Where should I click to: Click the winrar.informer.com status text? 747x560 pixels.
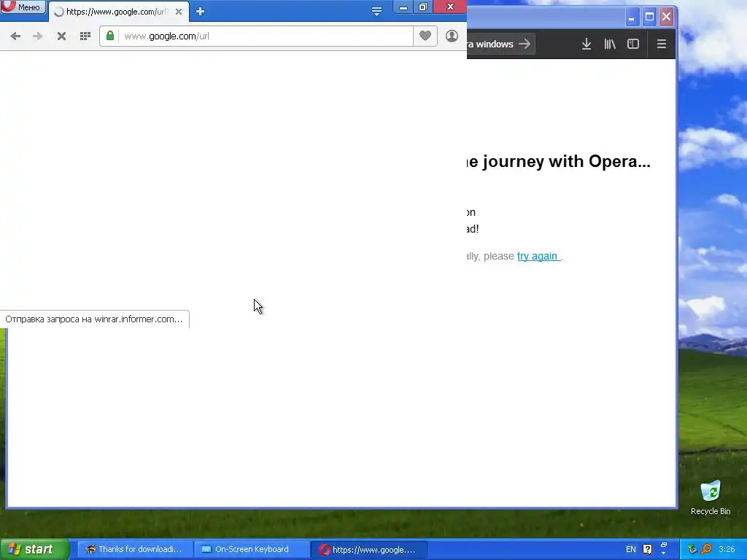(94, 319)
